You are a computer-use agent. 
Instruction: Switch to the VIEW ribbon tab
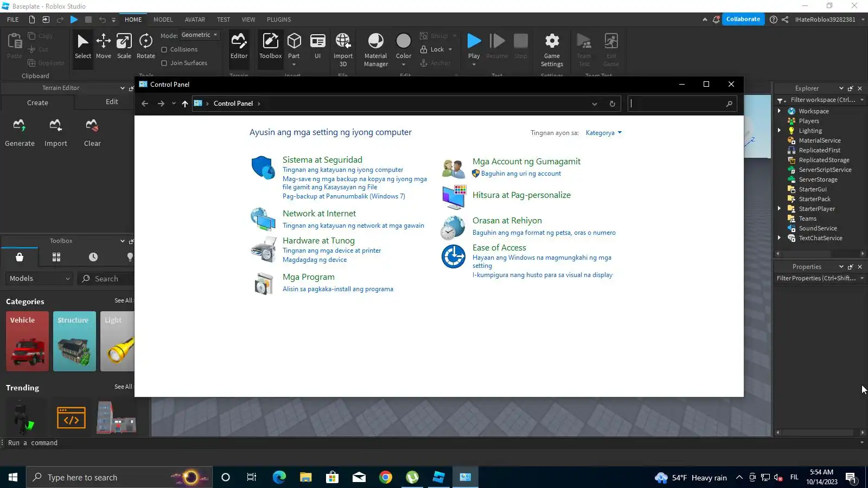[248, 20]
